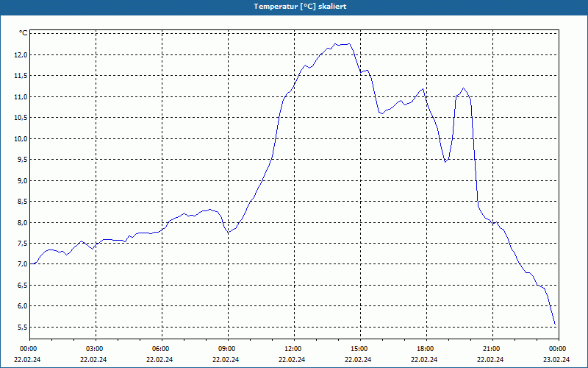Select the °C unit label on the y-axis
The height and width of the screenshot is (368, 588).
click(x=24, y=33)
